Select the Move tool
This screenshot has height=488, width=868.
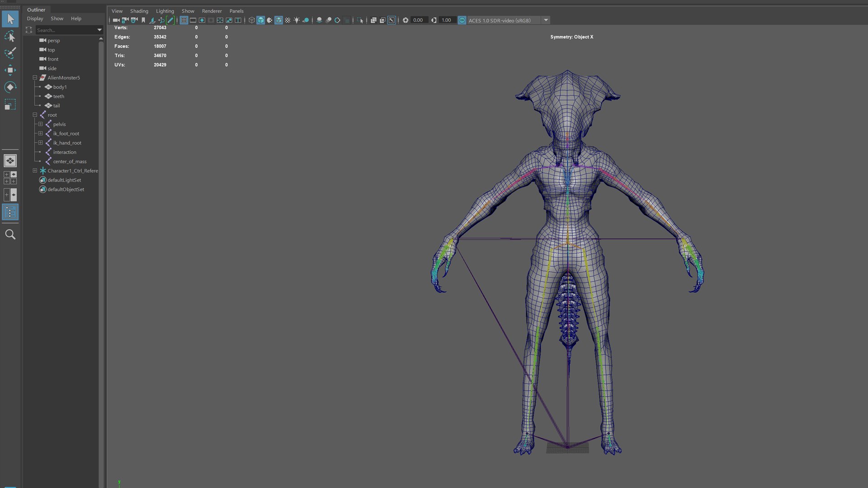[x=10, y=70]
